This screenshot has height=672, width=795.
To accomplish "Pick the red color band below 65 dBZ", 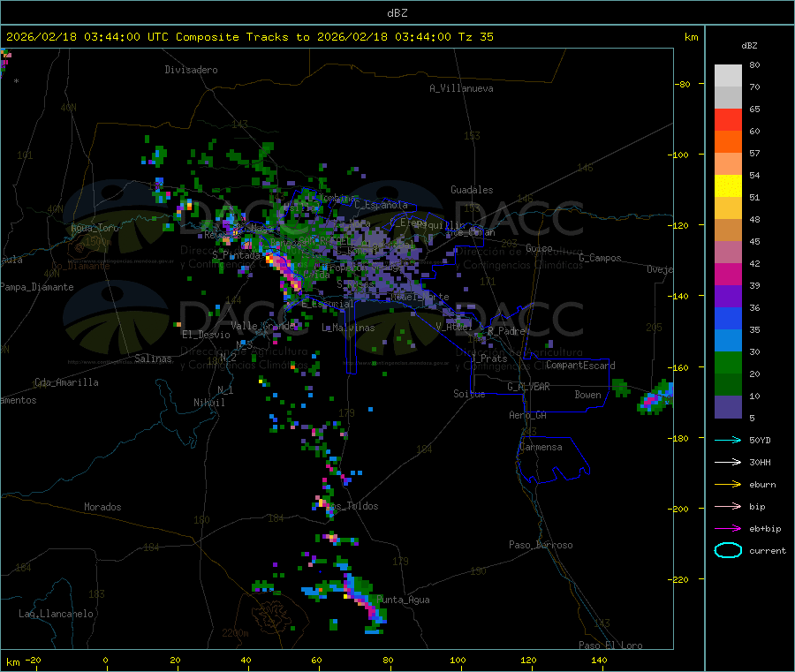I will 728,119.
